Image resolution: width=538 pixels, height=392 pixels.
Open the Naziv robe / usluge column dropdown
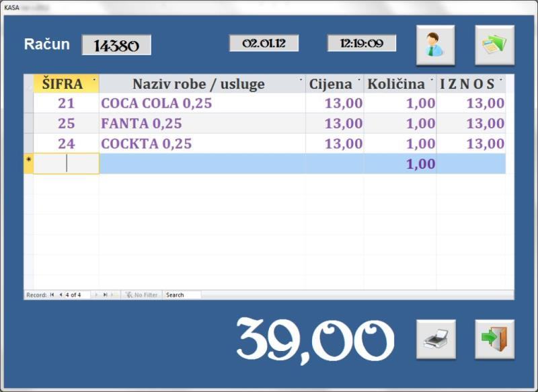pyautogui.click(x=300, y=79)
